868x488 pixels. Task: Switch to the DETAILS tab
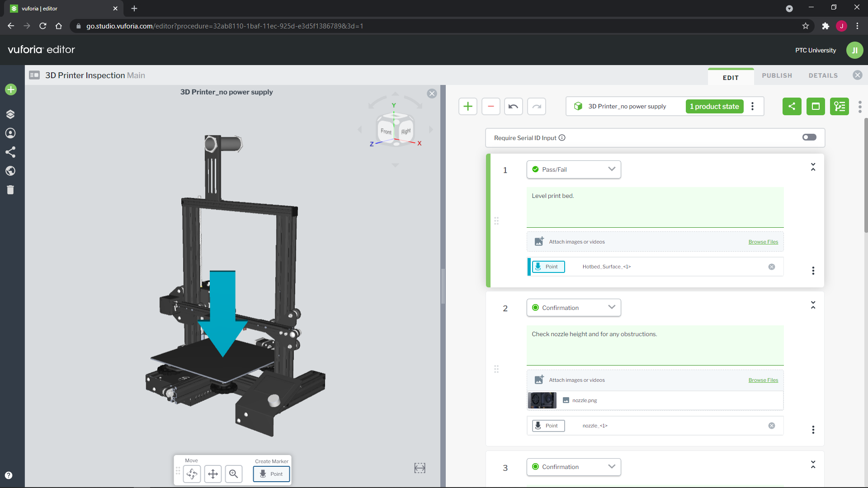coord(823,76)
